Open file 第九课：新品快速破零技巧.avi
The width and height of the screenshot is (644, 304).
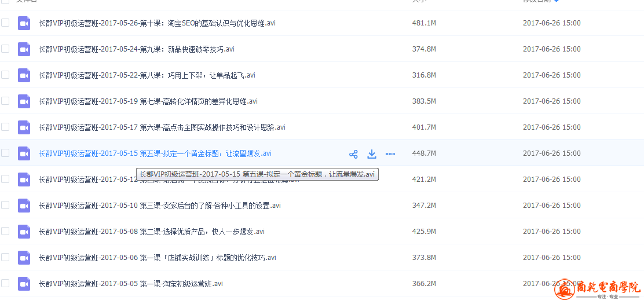[x=136, y=49]
